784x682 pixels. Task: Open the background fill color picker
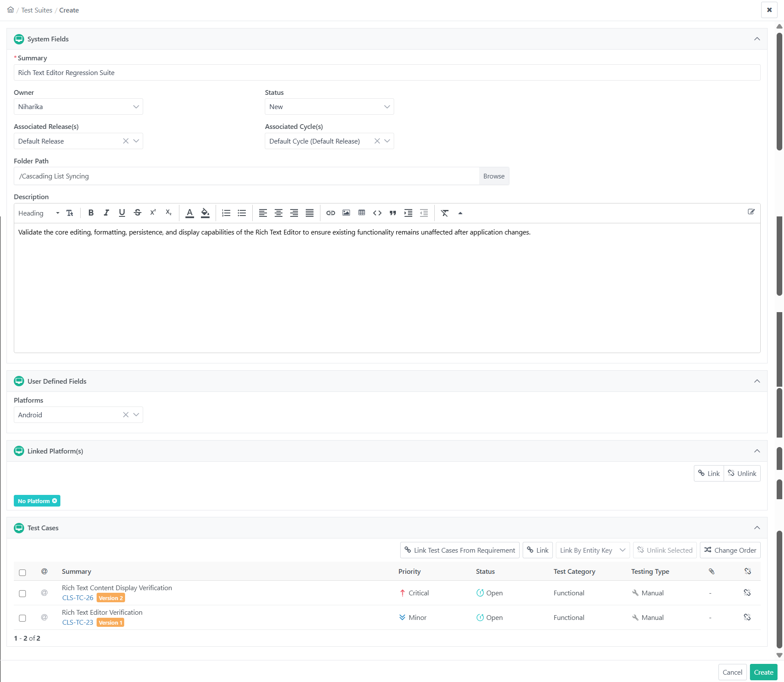pyautogui.click(x=205, y=213)
